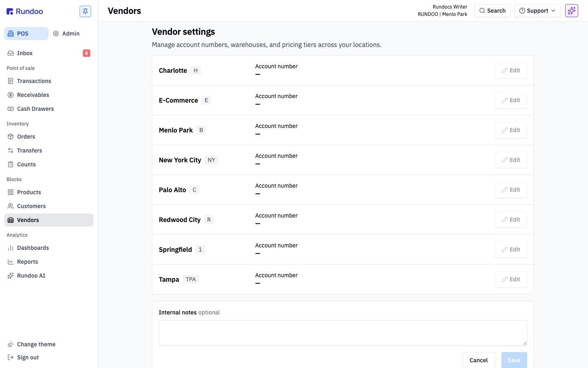
Task: Save the vendor settings
Action: click(x=514, y=360)
